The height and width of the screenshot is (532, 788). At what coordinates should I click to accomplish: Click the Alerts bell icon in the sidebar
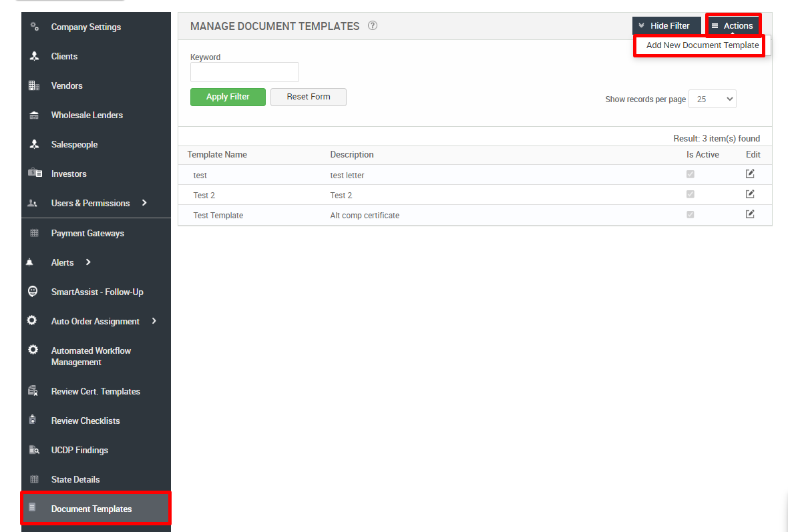tap(29, 262)
